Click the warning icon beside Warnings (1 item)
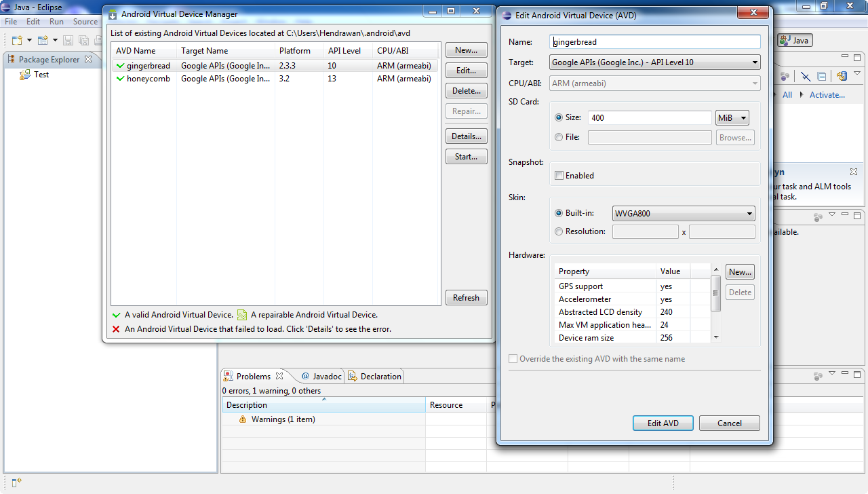 tap(243, 419)
